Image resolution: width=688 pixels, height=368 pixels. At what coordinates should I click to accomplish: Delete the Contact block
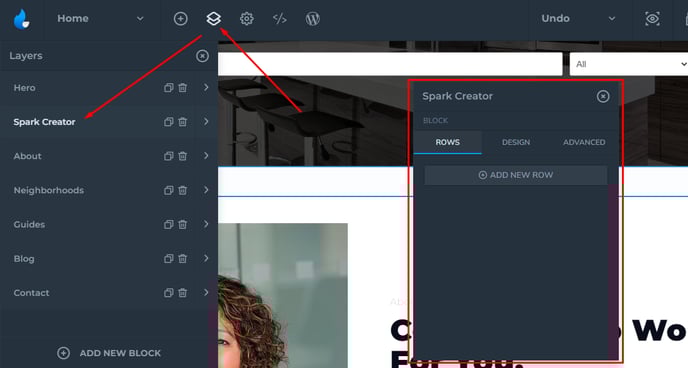(x=183, y=293)
